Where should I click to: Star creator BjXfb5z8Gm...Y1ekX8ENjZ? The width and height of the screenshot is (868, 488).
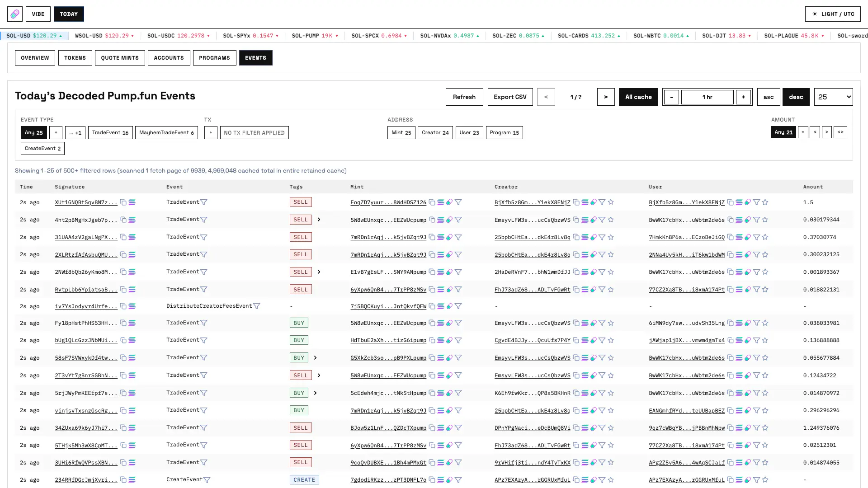tap(611, 202)
